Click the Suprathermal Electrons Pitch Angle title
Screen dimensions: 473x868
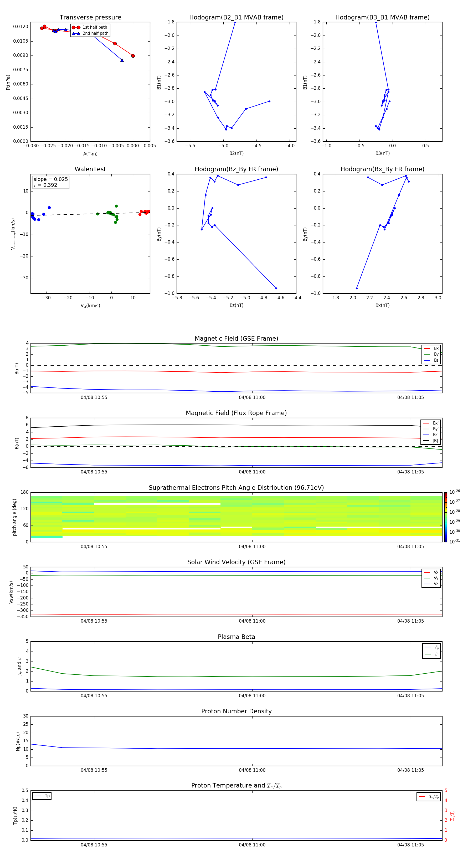point(236,488)
